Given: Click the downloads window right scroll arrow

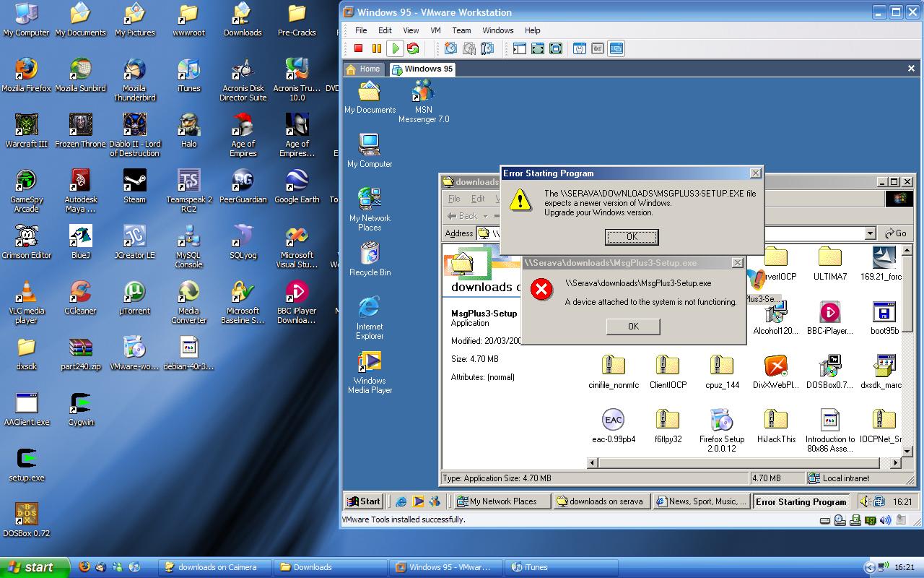Looking at the screenshot, I should (896, 462).
